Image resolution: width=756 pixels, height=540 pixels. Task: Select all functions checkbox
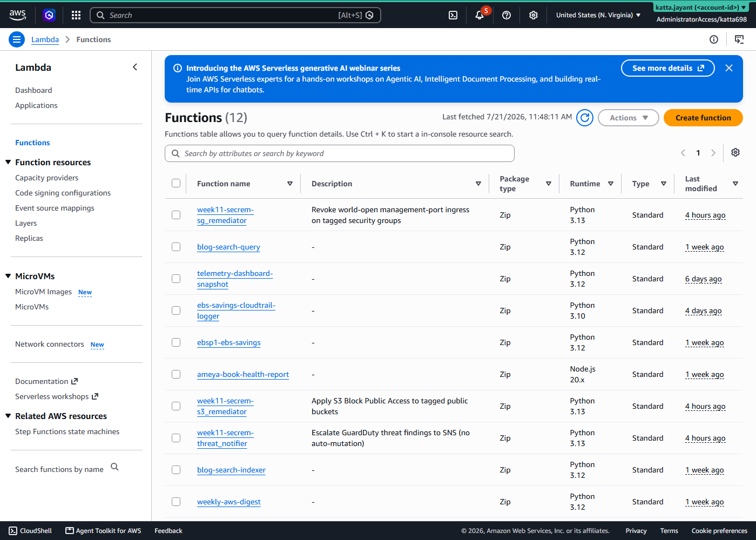pos(176,183)
